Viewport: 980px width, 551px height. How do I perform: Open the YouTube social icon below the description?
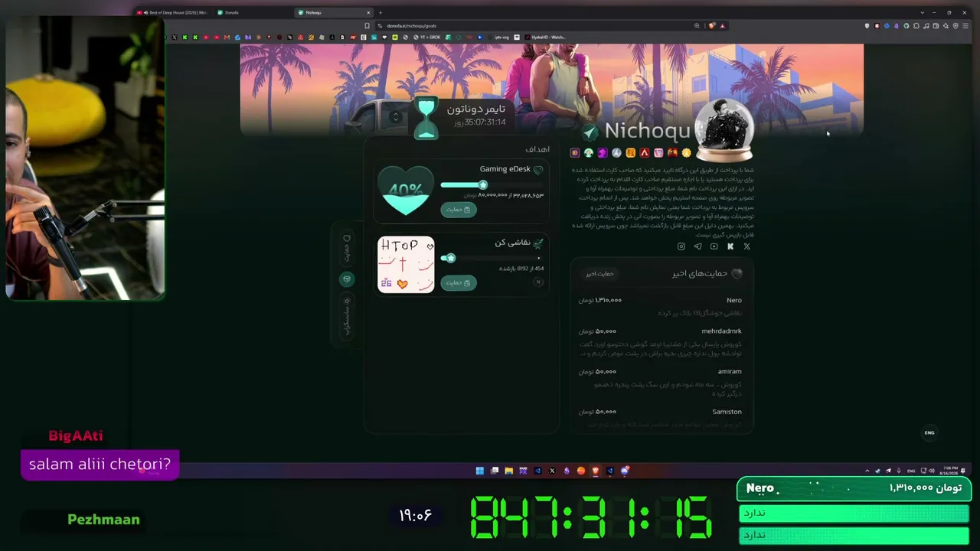pyautogui.click(x=714, y=246)
